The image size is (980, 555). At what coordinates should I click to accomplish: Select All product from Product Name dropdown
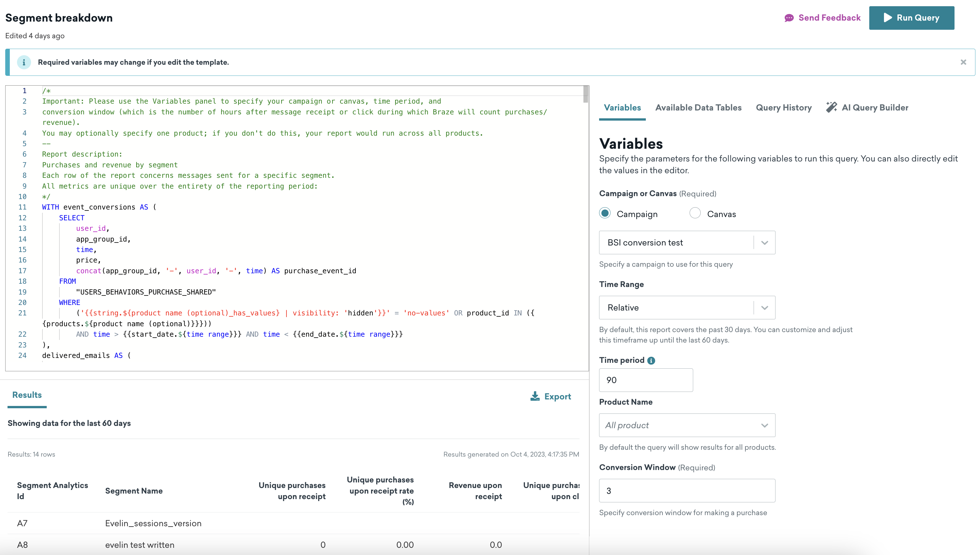pyautogui.click(x=686, y=425)
